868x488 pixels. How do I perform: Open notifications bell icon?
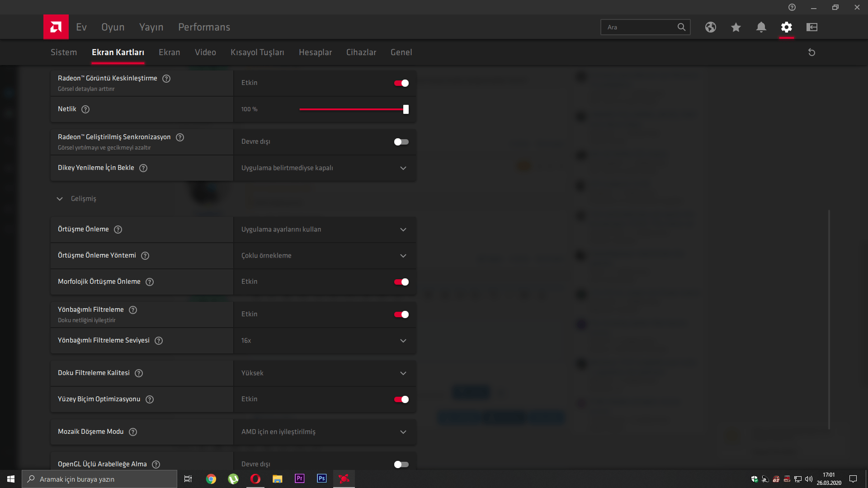761,27
